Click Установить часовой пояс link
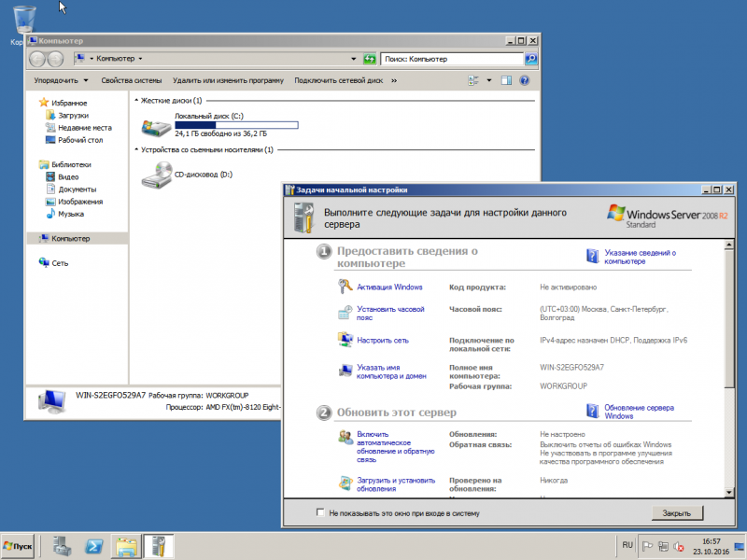 tap(390, 314)
